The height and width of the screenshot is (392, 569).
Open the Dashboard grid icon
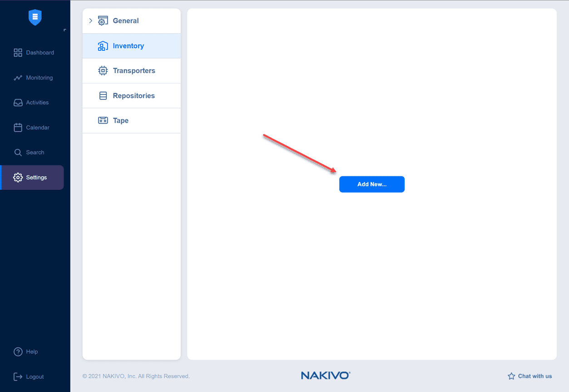(x=18, y=53)
